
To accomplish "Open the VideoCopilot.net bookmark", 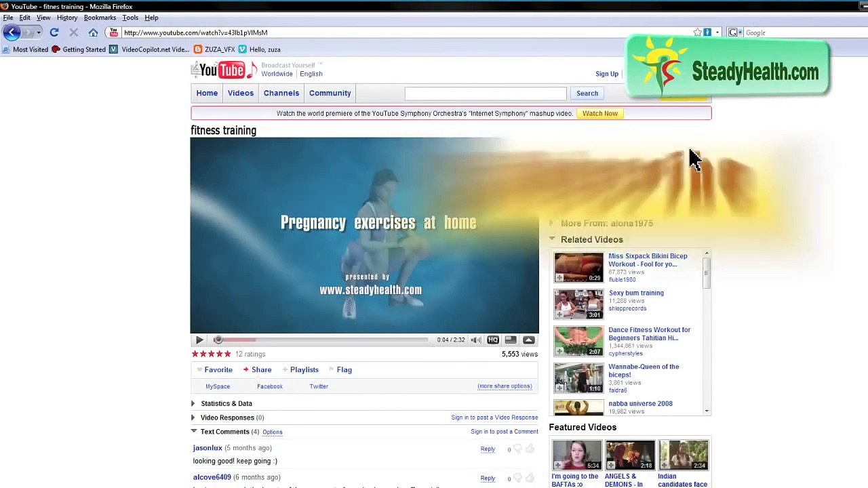I will (x=149, y=49).
